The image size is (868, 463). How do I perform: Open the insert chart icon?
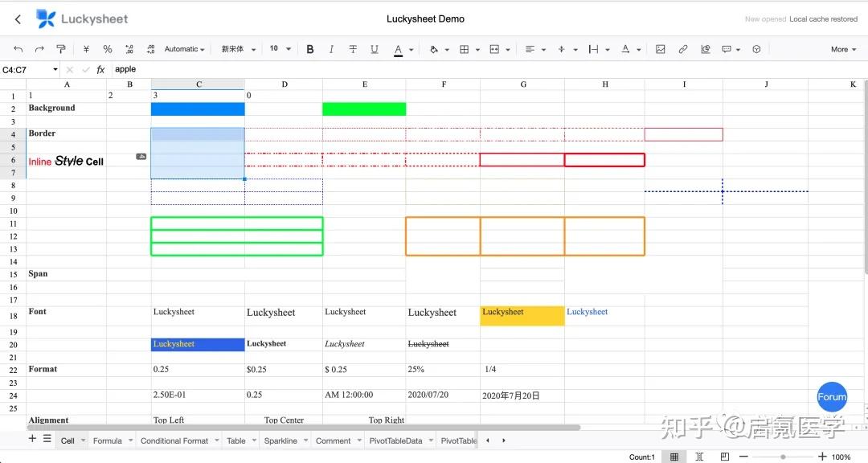(x=705, y=49)
